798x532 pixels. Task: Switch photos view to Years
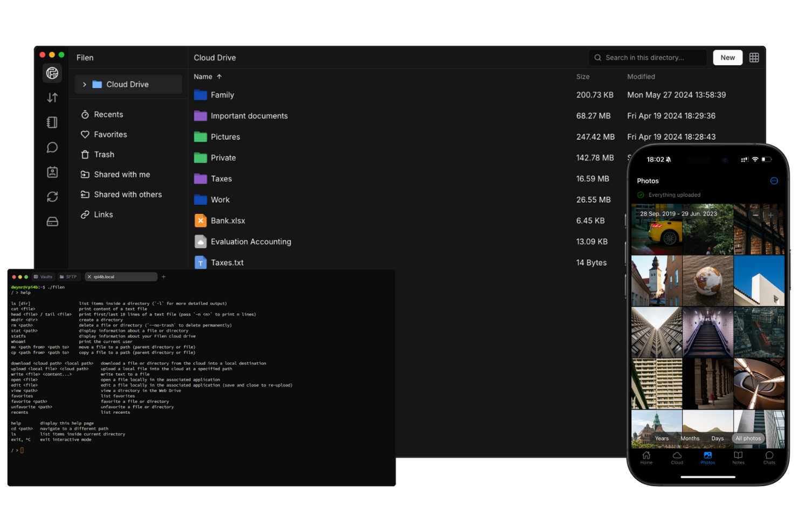pos(662,438)
